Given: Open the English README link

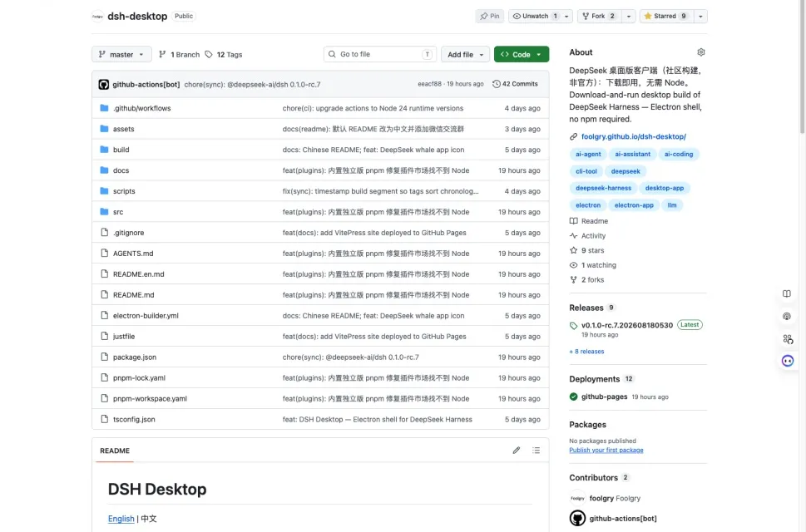Looking at the screenshot, I should 121,519.
